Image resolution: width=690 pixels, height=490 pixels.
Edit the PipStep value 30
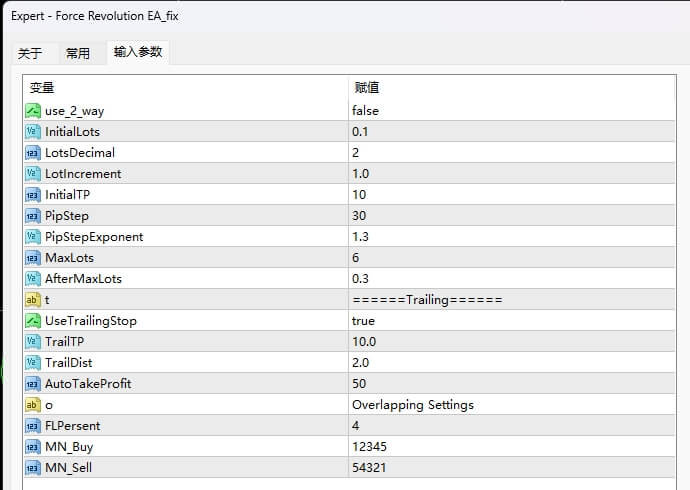tap(359, 216)
